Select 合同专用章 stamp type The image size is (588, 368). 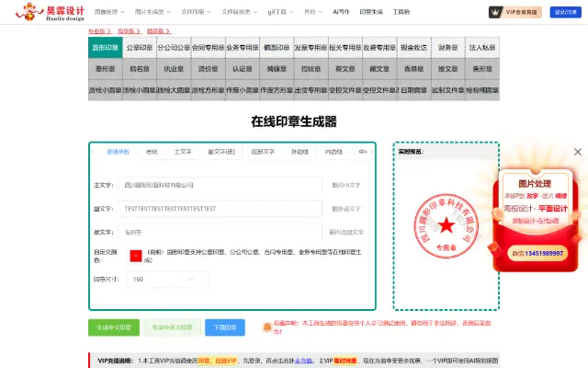209,48
